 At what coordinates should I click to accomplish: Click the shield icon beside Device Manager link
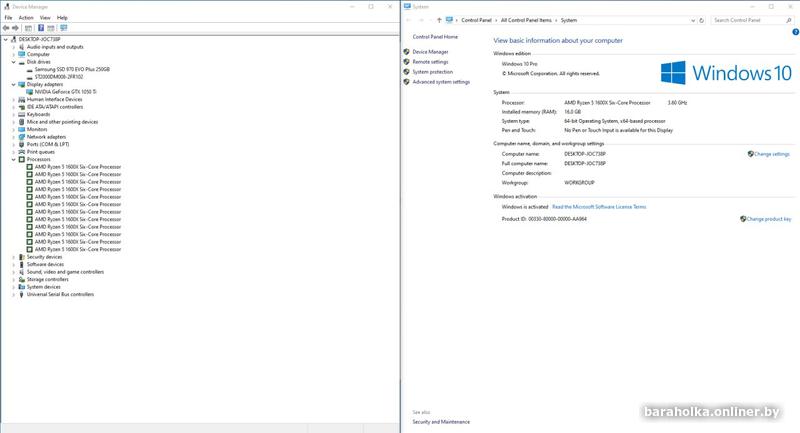pos(407,52)
